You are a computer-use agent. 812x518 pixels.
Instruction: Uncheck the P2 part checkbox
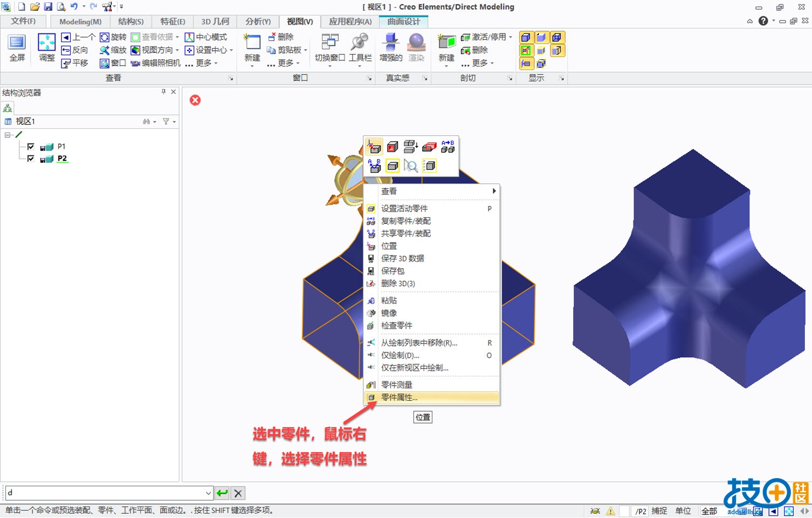click(31, 159)
